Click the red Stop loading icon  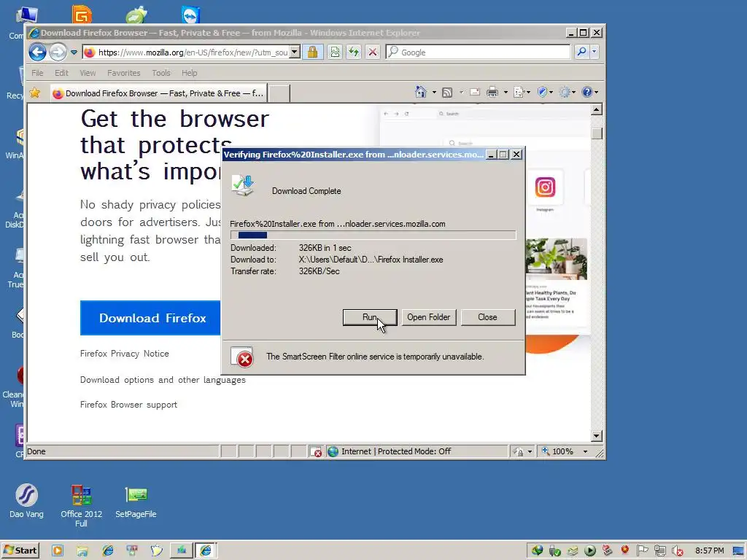point(373,52)
